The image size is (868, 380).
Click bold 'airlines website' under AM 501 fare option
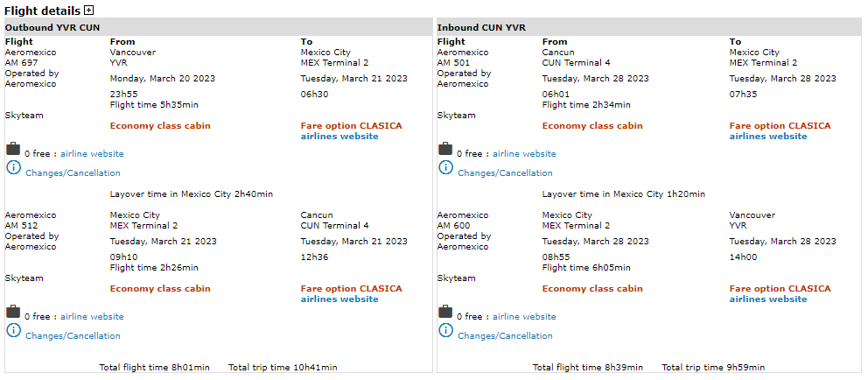click(x=768, y=137)
